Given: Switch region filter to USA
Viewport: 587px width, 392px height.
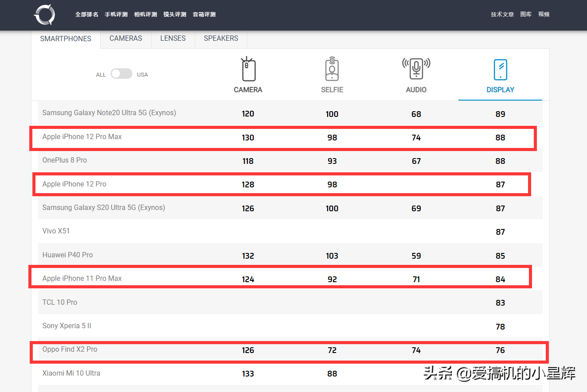Looking at the screenshot, I should click(142, 74).
